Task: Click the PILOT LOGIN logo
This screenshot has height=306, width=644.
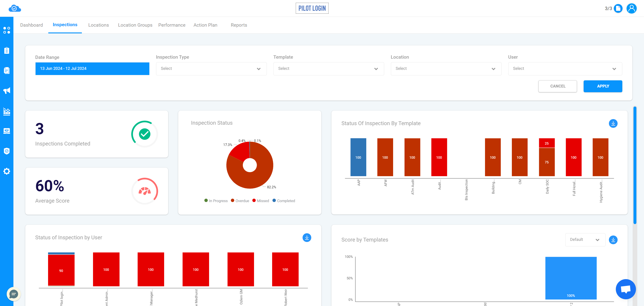Action: tap(312, 8)
